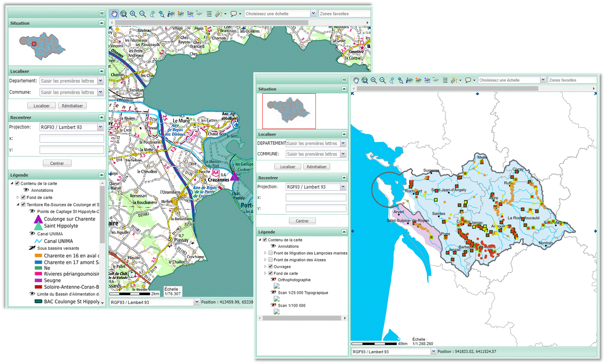
Task: Click the Seugne purple color swatch
Action: (x=38, y=280)
